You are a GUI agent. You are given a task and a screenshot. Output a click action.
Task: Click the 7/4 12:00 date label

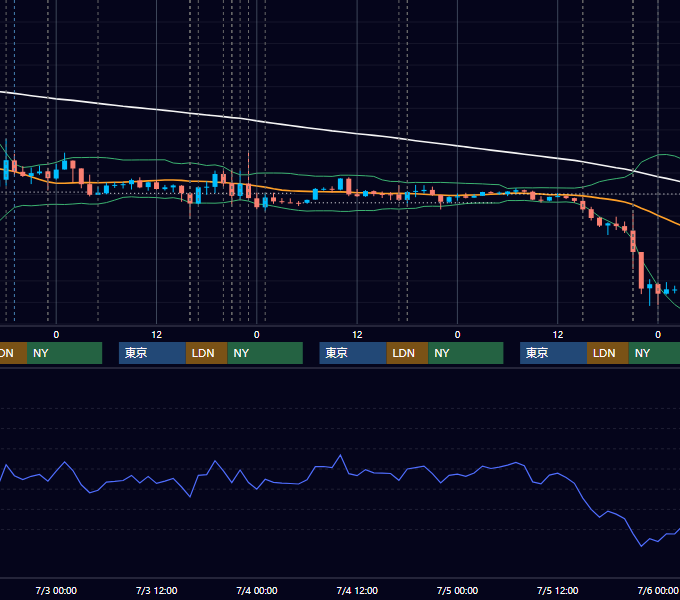(x=357, y=590)
